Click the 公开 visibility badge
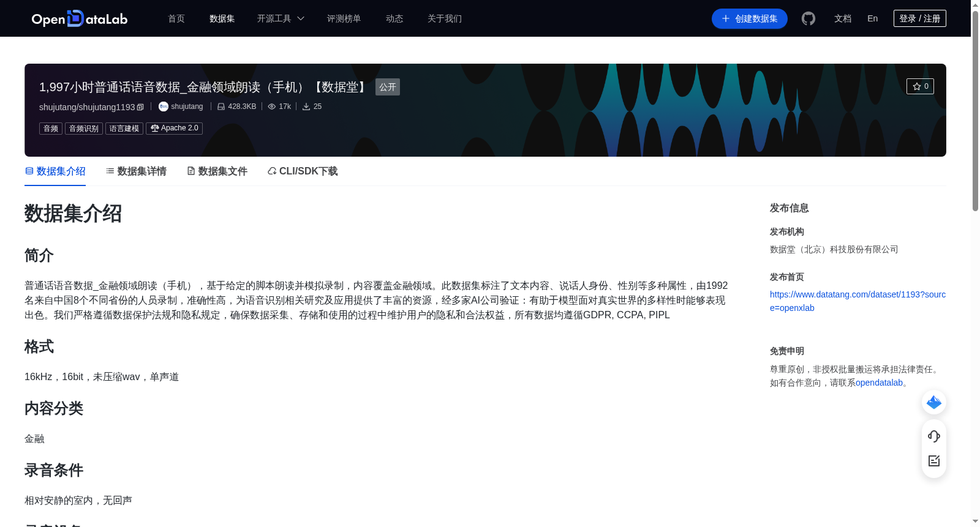The image size is (980, 527). tap(388, 87)
